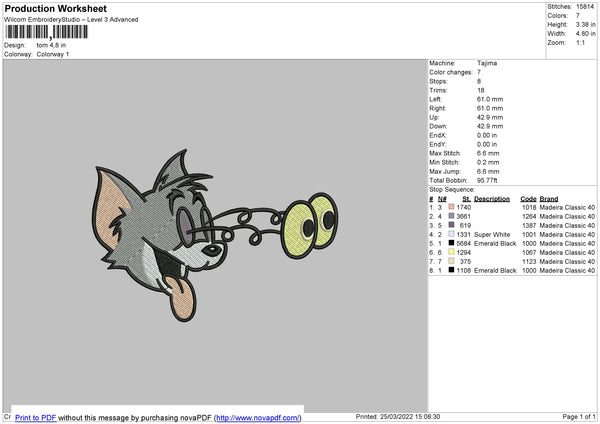The height and width of the screenshot is (424, 600).
Task: Click the 'Super White' description text
Action: coord(492,234)
